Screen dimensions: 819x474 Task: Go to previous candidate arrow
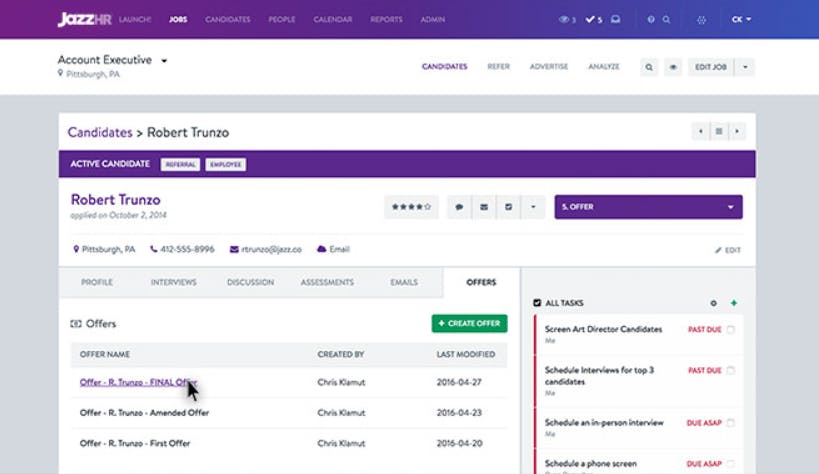[x=700, y=131]
